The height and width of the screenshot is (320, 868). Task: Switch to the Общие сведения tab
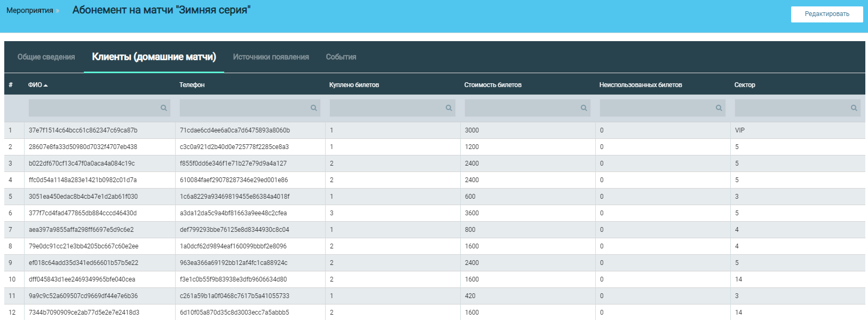pyautogui.click(x=46, y=57)
